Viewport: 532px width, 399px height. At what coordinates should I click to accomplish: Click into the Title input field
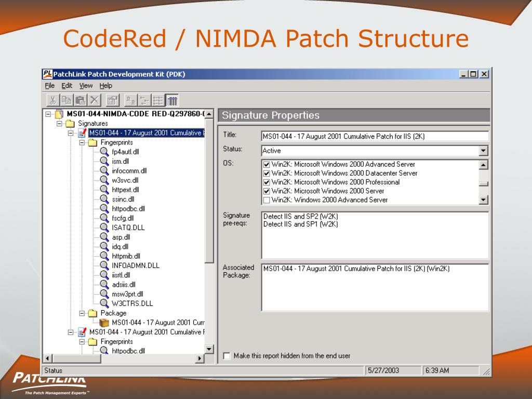pos(375,137)
